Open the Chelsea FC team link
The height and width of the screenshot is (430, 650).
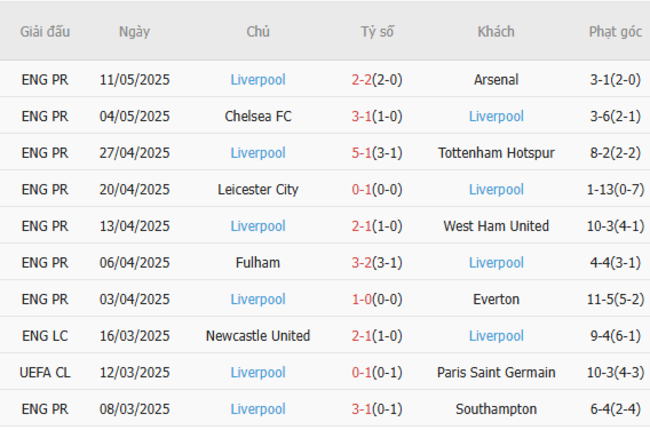(x=258, y=117)
